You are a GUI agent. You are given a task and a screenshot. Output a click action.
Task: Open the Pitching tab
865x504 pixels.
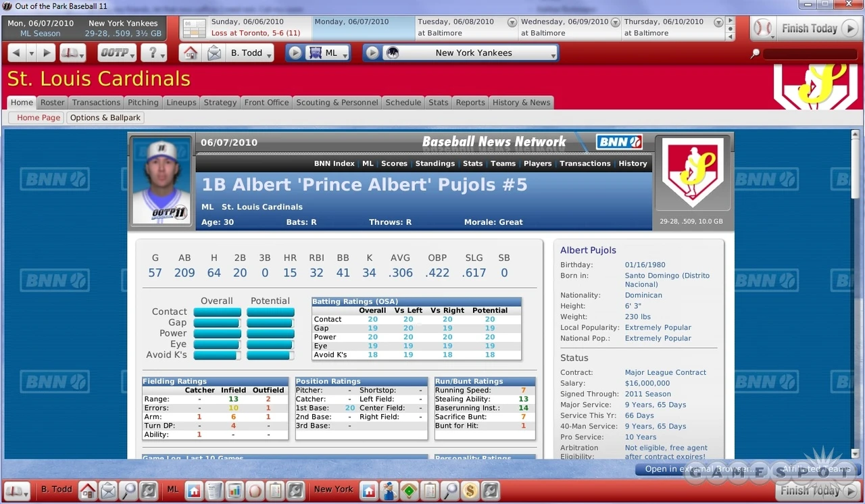tap(143, 103)
